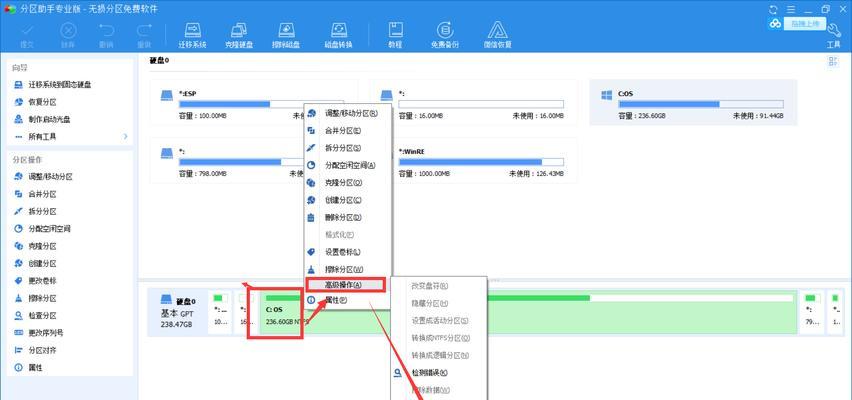
Task: Click the 放弃 discard toolbar button
Action: pyautogui.click(x=68, y=35)
